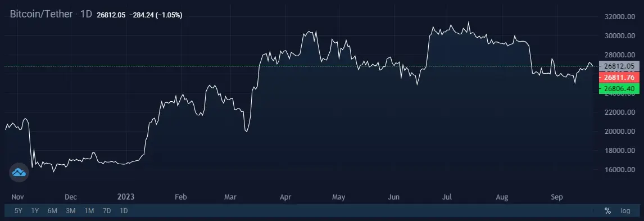The height and width of the screenshot is (221, 644).
Task: Click the 18000.00 price axis label
Action: tap(619, 150)
